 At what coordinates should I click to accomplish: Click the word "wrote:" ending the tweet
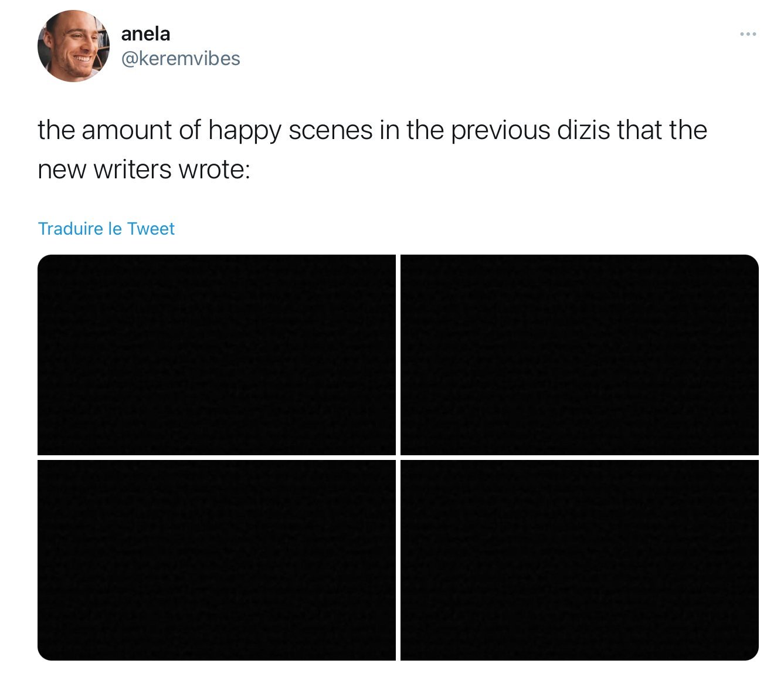(x=213, y=170)
